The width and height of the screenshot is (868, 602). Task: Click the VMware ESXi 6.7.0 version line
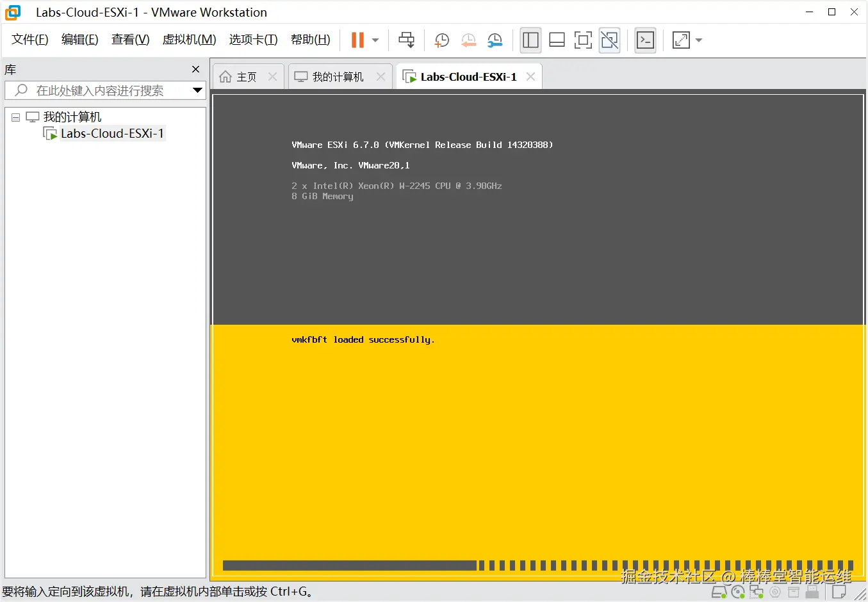coord(422,145)
